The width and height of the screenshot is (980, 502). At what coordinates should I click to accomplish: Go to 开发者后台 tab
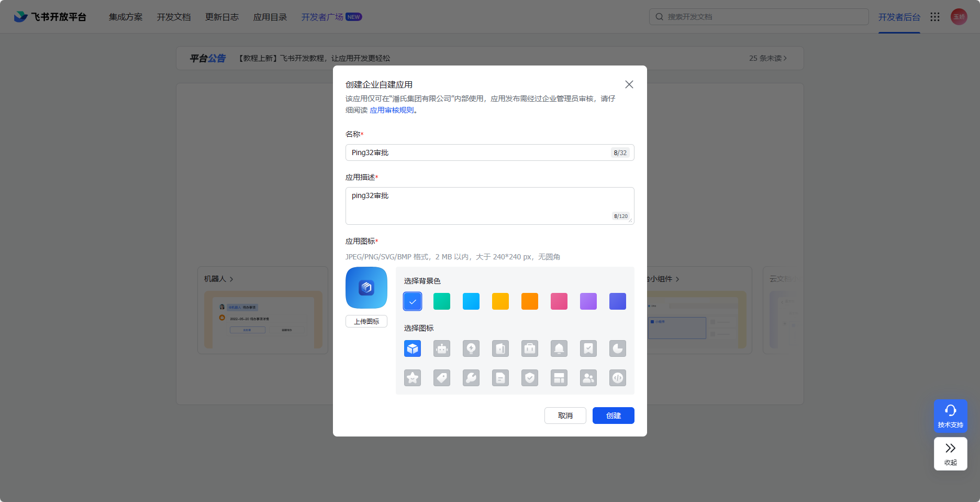point(899,17)
